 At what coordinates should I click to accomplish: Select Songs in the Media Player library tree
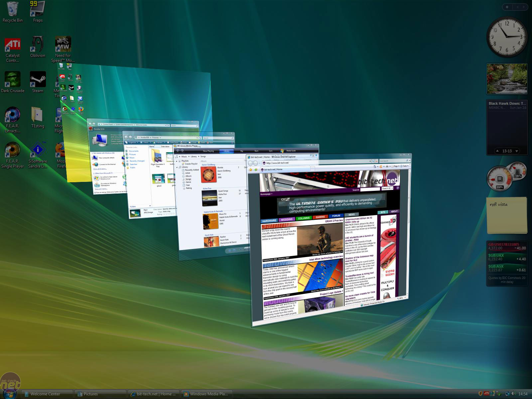188,179
